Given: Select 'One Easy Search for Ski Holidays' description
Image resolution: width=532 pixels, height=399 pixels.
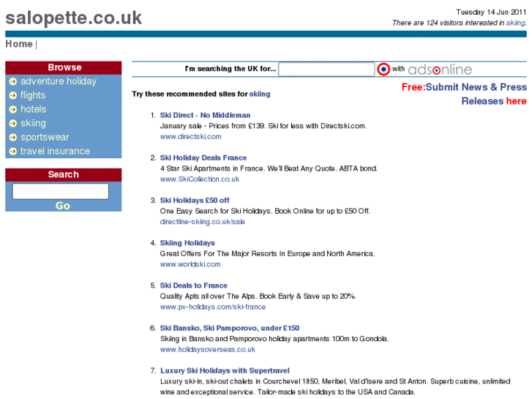Looking at the screenshot, I should click(x=265, y=212).
